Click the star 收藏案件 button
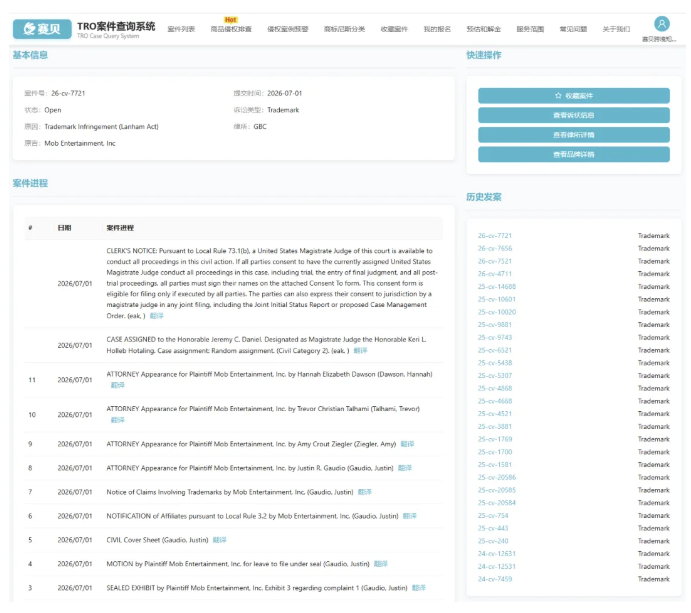Screen dimensions: 691x613 click(573, 96)
